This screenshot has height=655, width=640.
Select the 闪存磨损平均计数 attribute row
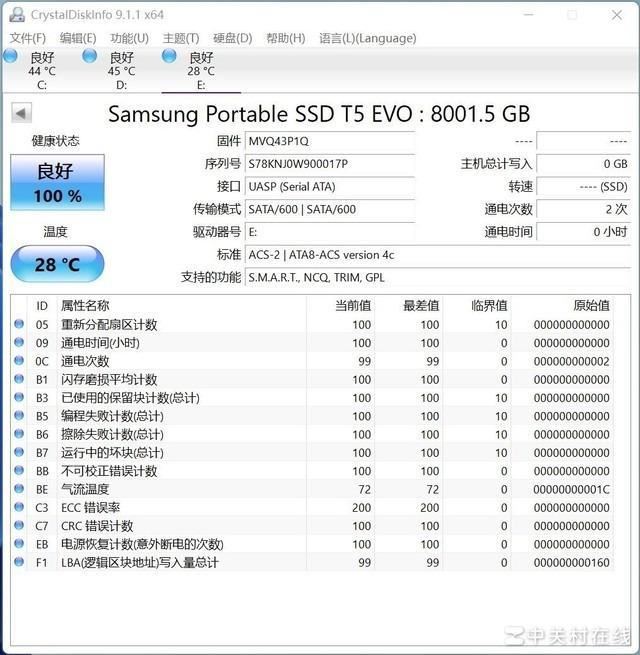coord(312,379)
